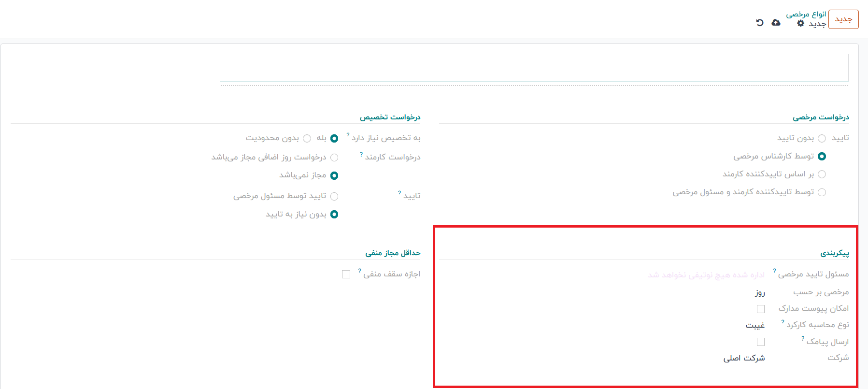Click help icon beside اجازه سقف منفی
Image resolution: width=868 pixels, height=389 pixels.
pyautogui.click(x=359, y=271)
